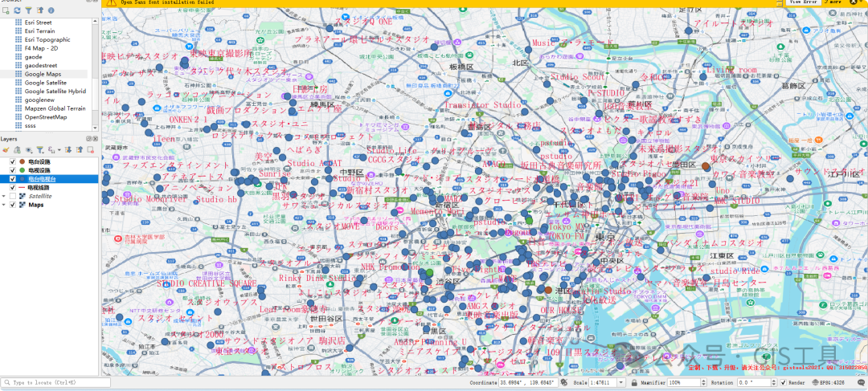Screen dimensions: 868x391
Task: Click the '3 more' messages link
Action: tap(834, 2)
